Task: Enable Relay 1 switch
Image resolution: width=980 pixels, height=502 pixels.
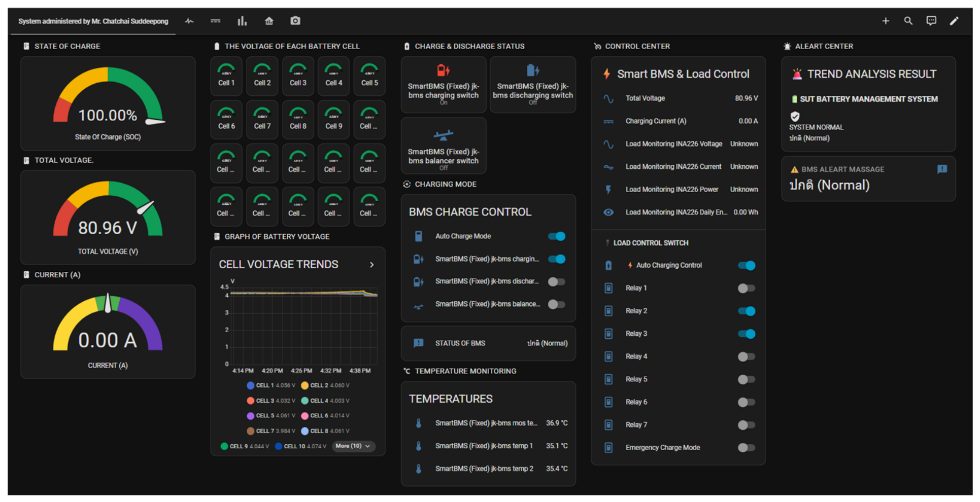Action: (x=747, y=288)
